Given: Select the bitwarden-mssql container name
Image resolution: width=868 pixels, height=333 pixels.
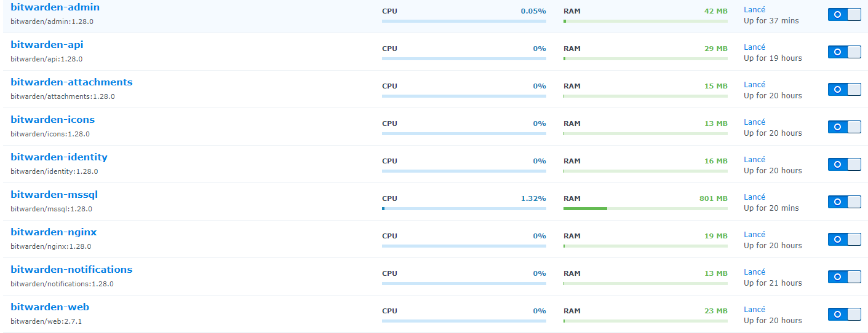Looking at the screenshot, I should [x=54, y=195].
